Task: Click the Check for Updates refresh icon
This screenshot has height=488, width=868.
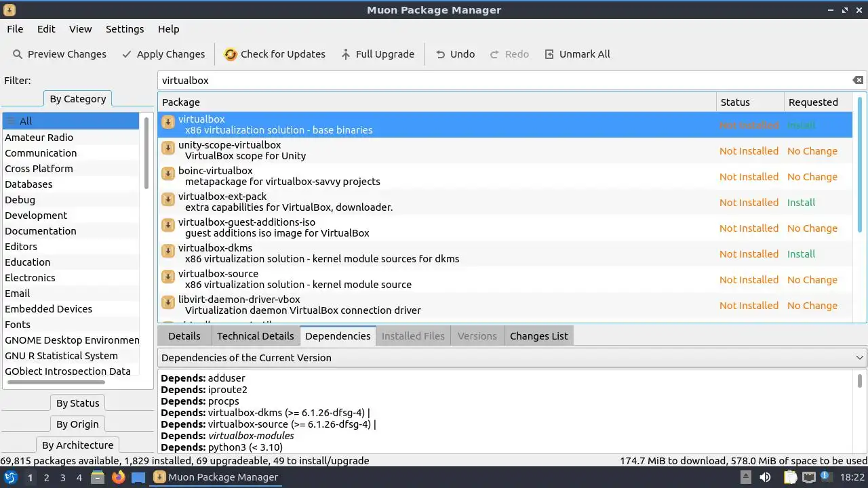Action: [231, 54]
